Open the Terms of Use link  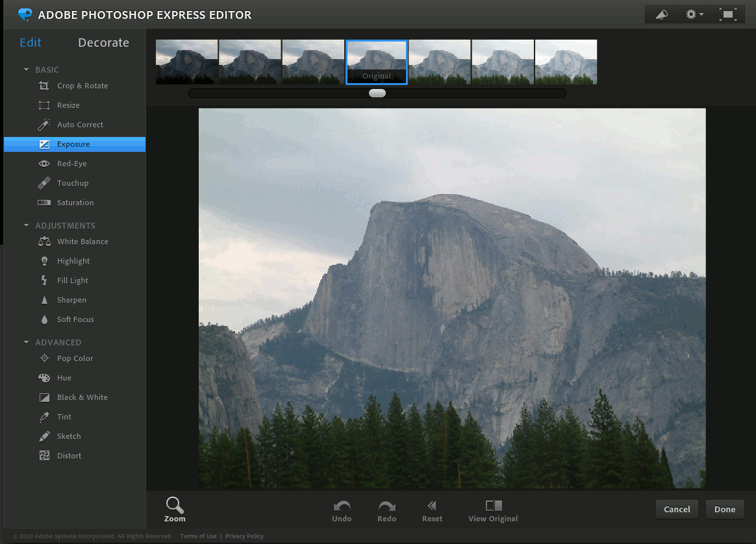point(198,536)
